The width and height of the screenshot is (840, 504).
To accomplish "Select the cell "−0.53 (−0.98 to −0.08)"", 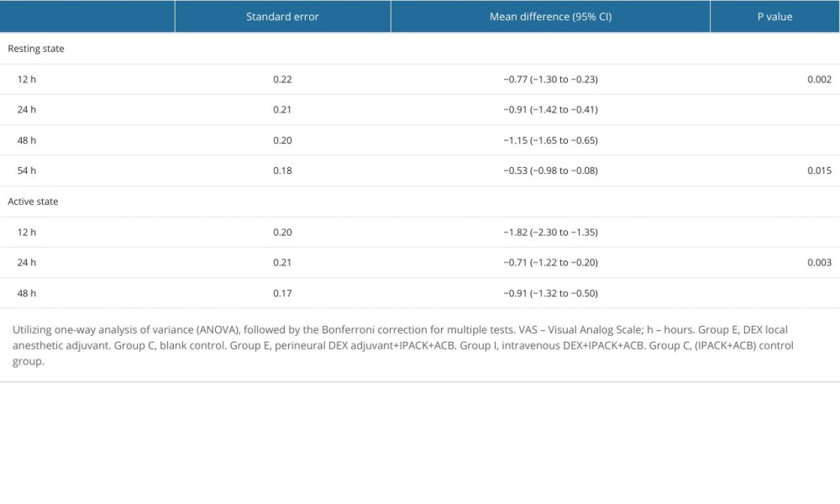I will [551, 171].
